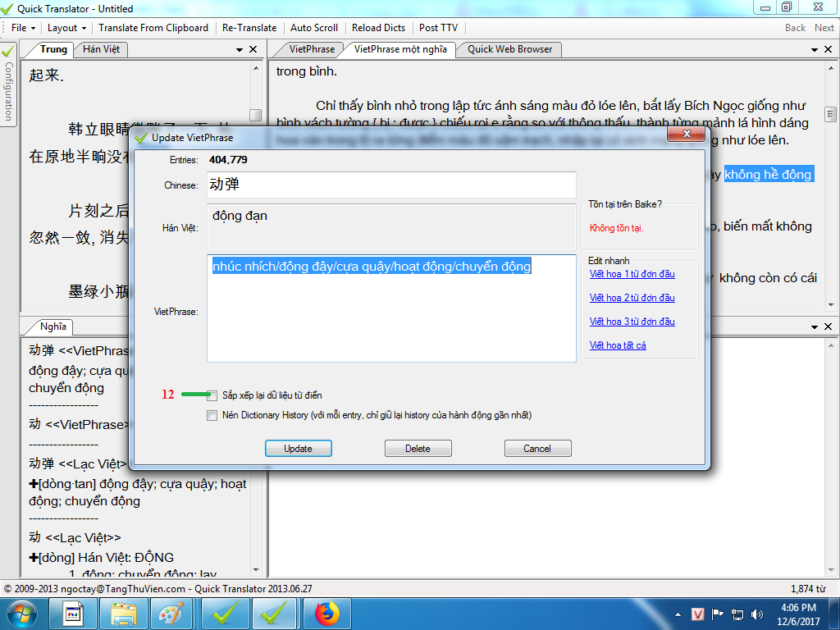Tick the Nén Dictionary History checkbox

click(212, 415)
